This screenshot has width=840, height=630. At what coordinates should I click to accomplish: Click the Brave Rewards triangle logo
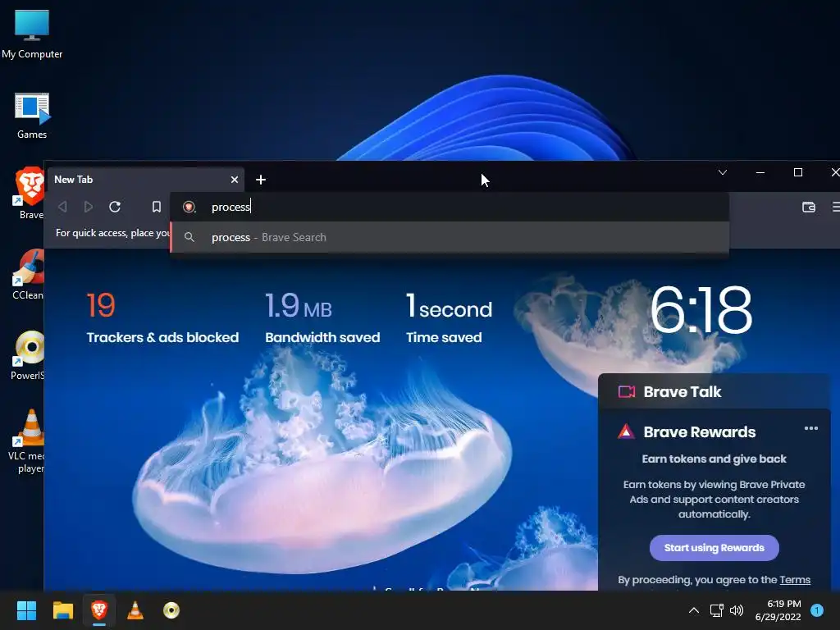pyautogui.click(x=626, y=431)
